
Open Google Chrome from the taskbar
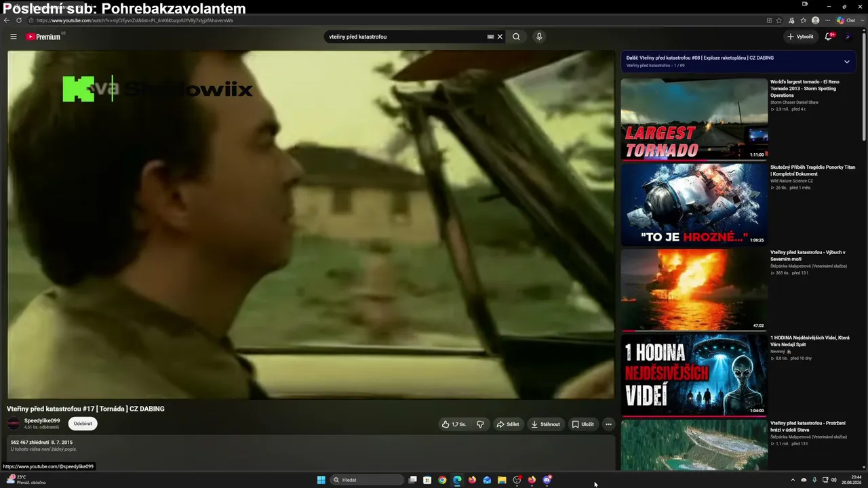tap(442, 480)
